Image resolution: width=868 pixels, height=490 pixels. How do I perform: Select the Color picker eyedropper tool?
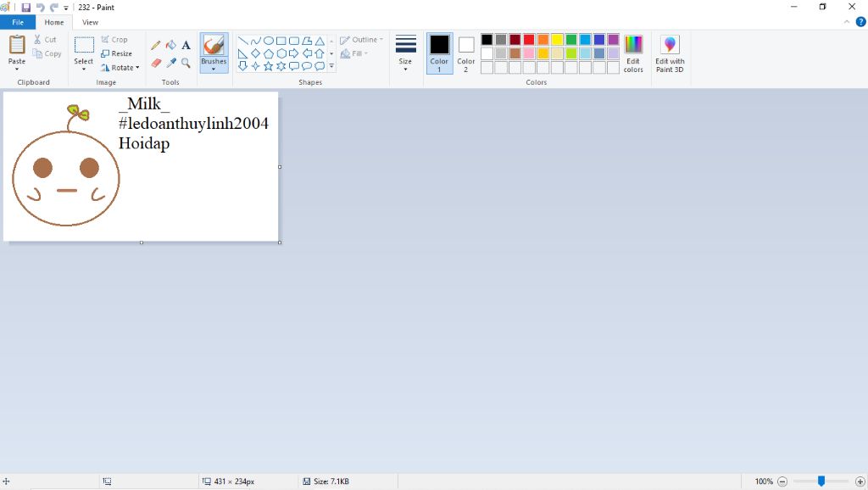pos(171,63)
